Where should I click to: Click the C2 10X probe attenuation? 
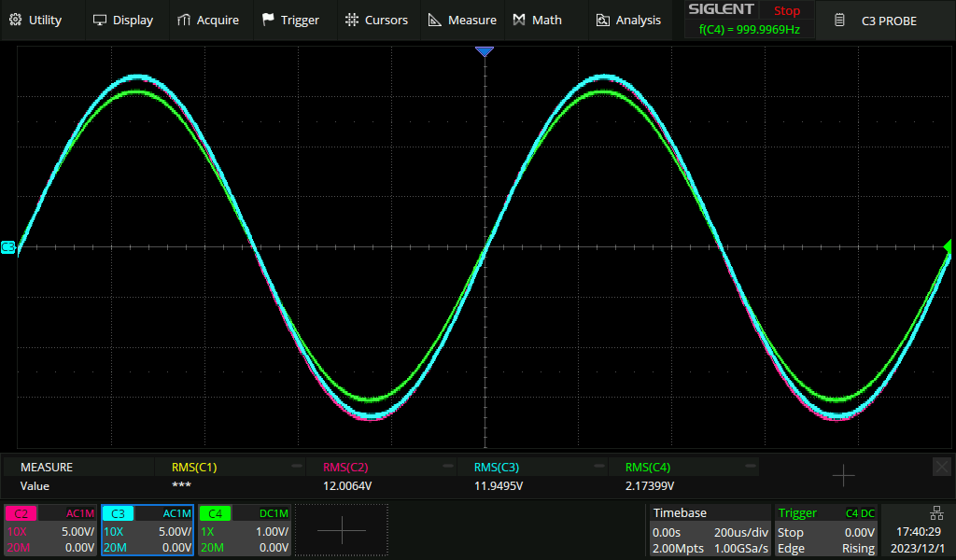(17, 531)
